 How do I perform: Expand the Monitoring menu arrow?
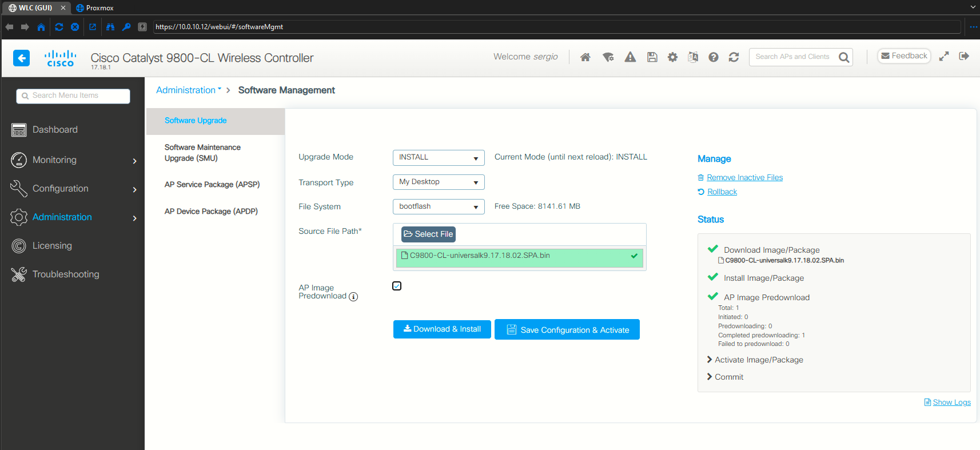135,161
